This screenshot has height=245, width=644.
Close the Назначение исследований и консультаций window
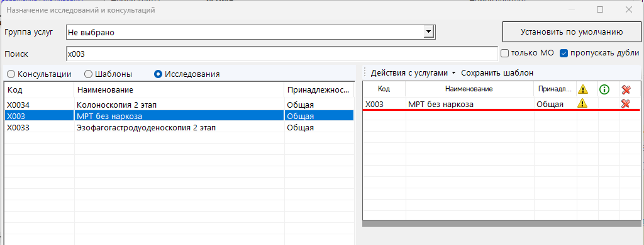click(628, 9)
